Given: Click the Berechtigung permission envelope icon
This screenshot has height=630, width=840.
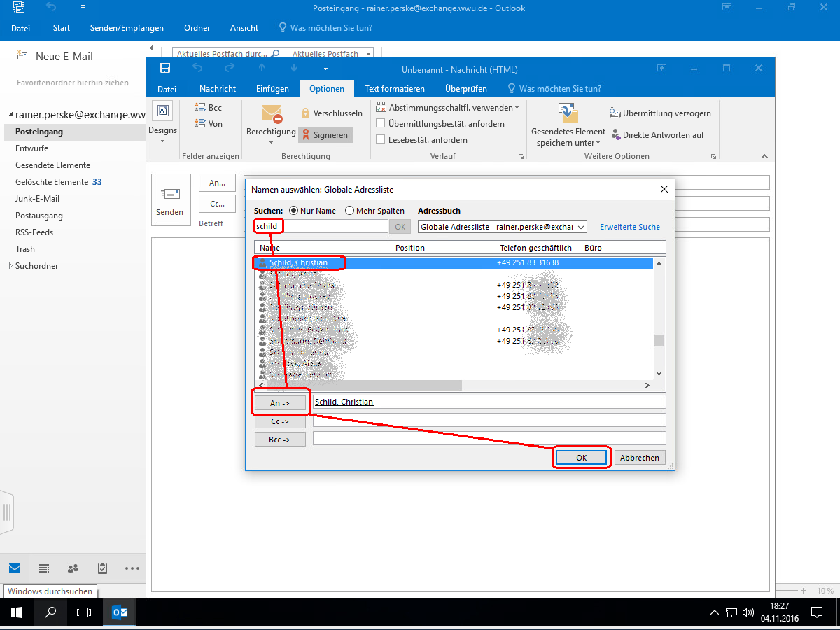Looking at the screenshot, I should click(x=271, y=113).
